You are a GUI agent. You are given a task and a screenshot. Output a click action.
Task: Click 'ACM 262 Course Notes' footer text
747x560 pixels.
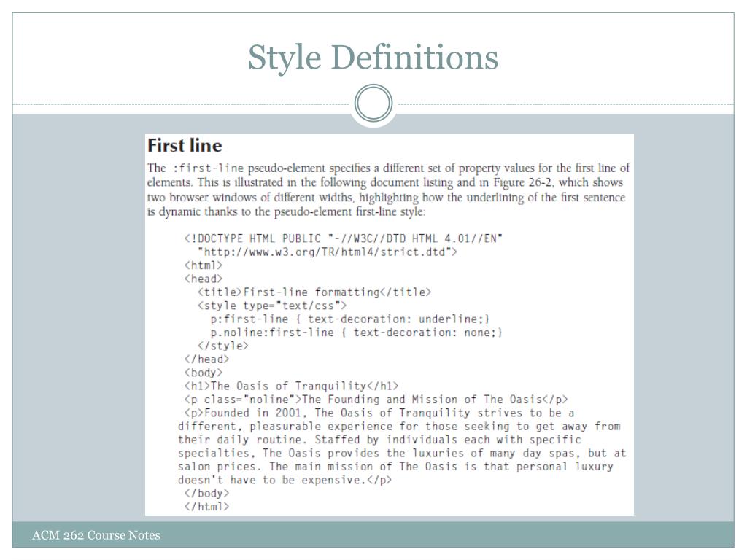[x=96, y=535]
